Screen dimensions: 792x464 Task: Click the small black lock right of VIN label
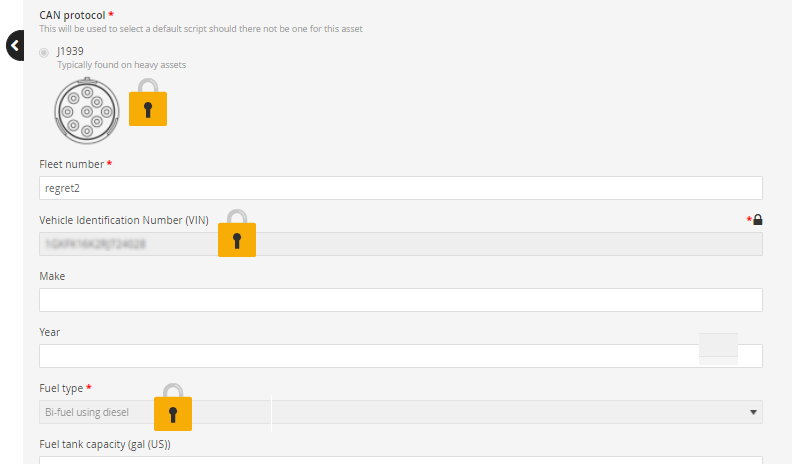click(x=757, y=220)
